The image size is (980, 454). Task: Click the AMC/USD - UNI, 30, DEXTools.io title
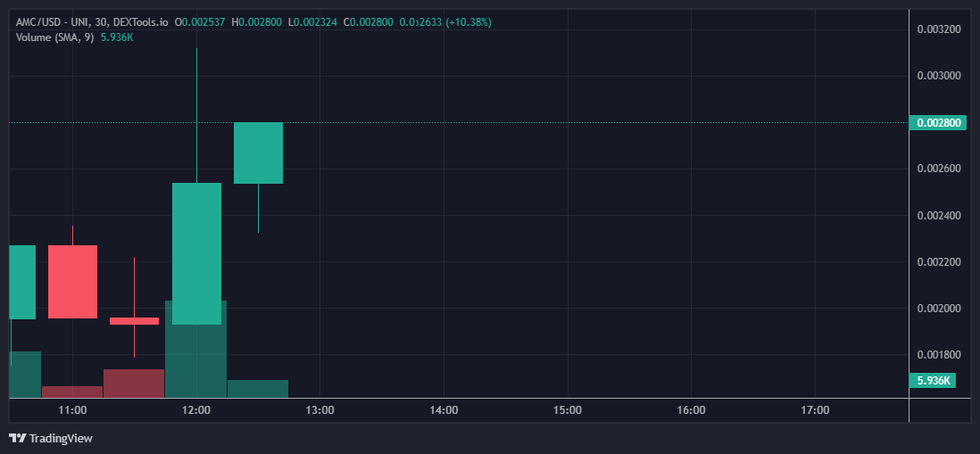pyautogui.click(x=93, y=22)
